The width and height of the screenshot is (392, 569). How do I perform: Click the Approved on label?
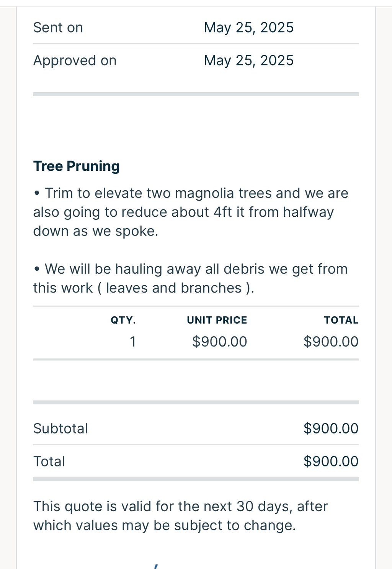click(x=75, y=60)
